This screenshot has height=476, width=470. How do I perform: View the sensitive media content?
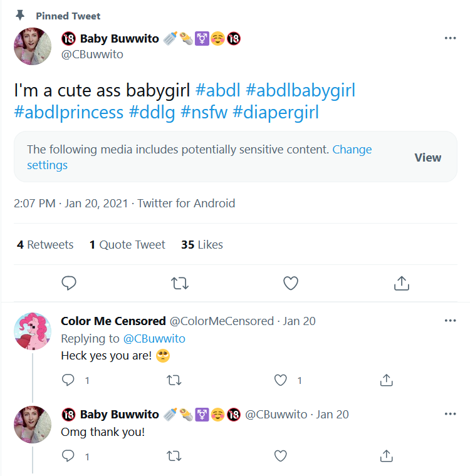pyautogui.click(x=427, y=158)
